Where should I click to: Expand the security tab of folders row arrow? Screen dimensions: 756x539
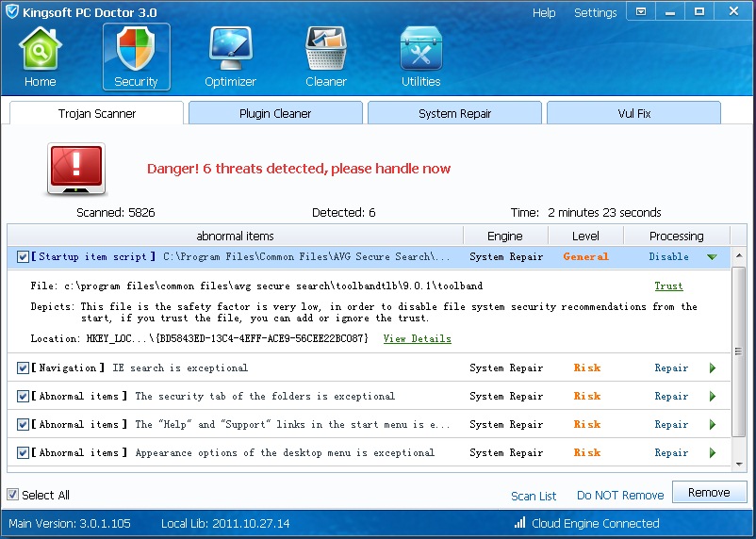tap(713, 397)
